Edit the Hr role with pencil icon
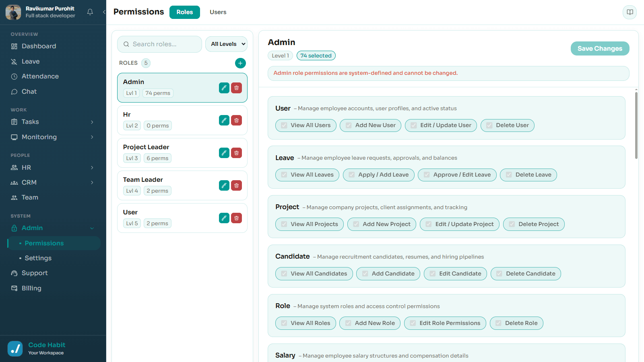The image size is (644, 362). point(224,120)
